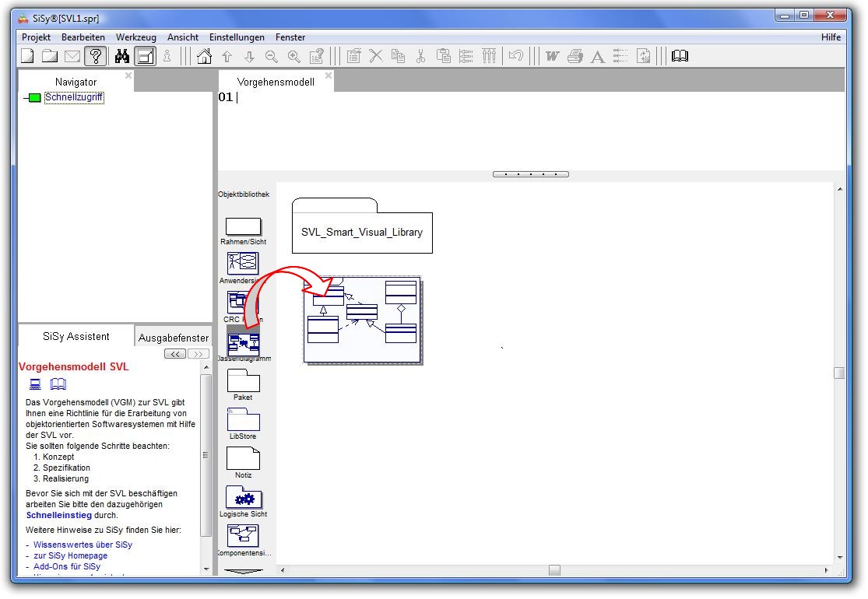Screen dimensions: 868x599
Task: Click the horizontal scrollbar thumb below the diagram
Action: tap(554, 570)
